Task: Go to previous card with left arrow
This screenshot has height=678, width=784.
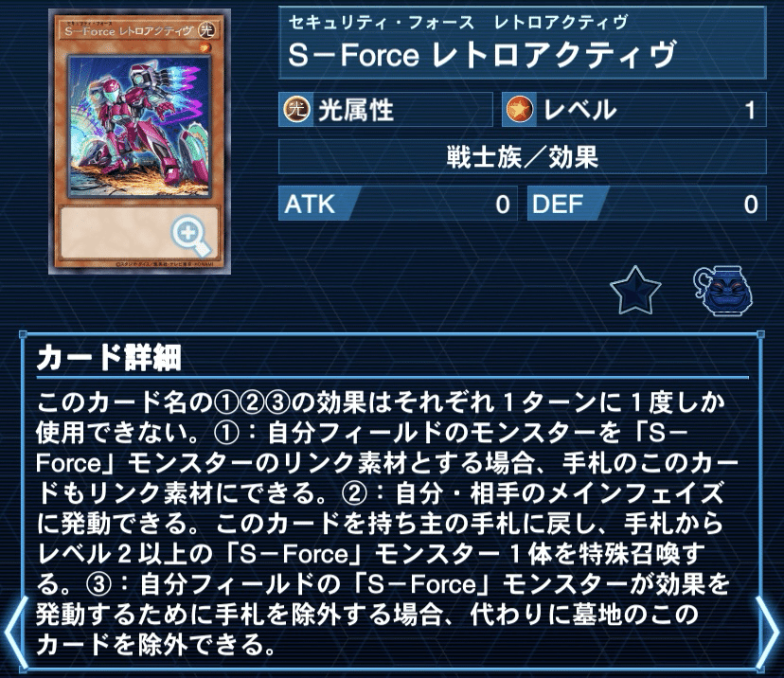Action: pos(13,631)
